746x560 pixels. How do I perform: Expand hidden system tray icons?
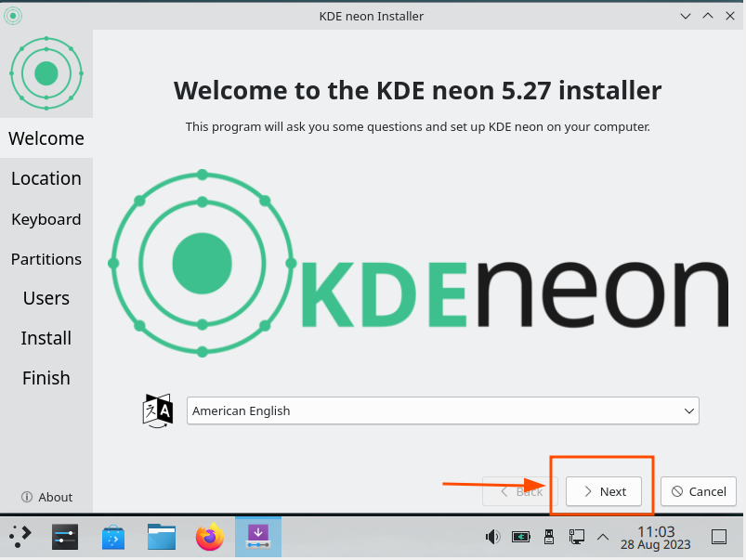coord(603,537)
